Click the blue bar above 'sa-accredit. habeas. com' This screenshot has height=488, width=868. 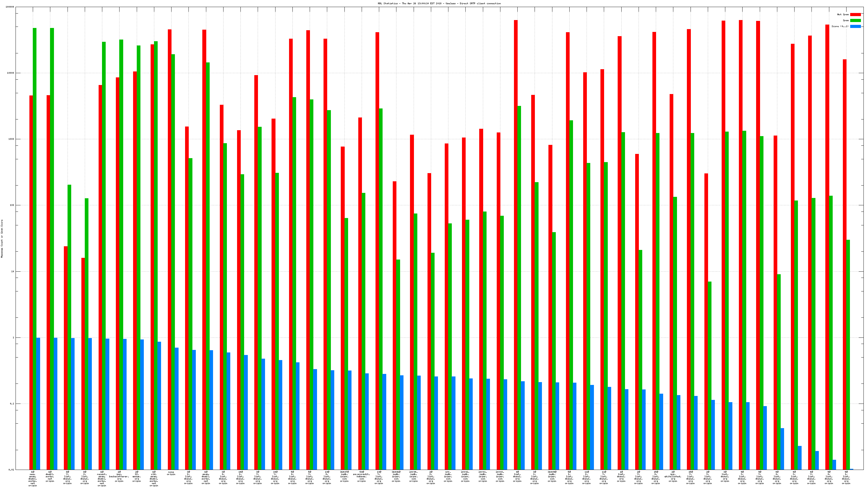(367, 421)
